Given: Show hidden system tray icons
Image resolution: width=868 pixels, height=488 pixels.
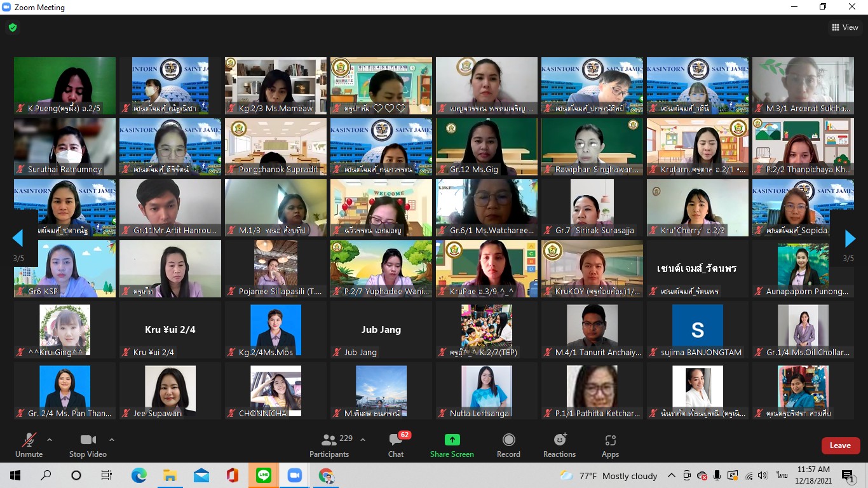Looking at the screenshot, I should [x=671, y=475].
